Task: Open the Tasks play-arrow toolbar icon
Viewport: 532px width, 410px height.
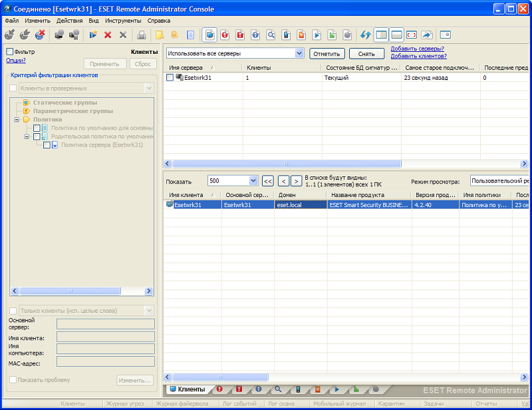Action: click(317, 35)
